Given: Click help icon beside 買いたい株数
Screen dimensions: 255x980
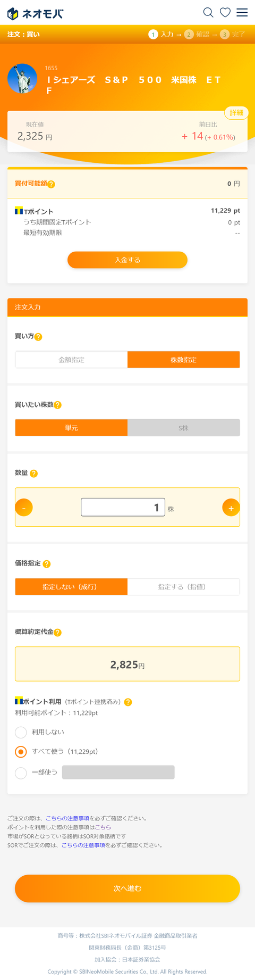Looking at the screenshot, I should [58, 405].
